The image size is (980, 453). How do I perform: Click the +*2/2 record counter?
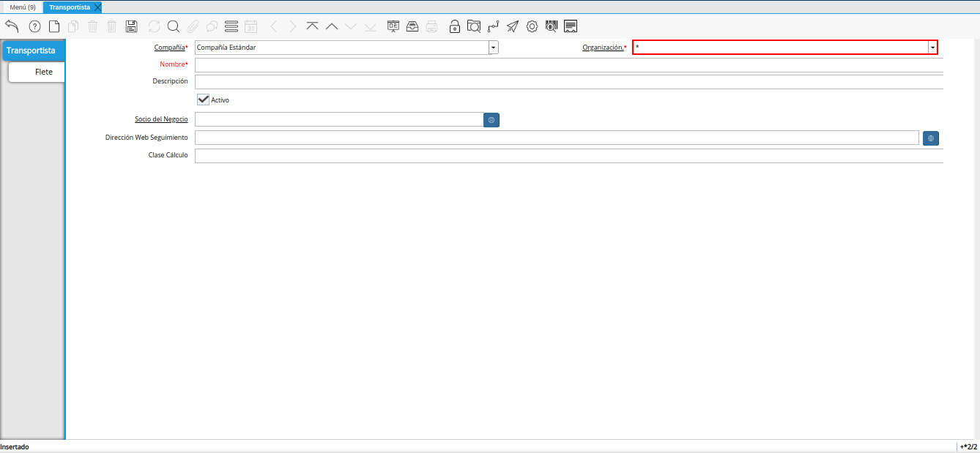[x=969, y=446]
